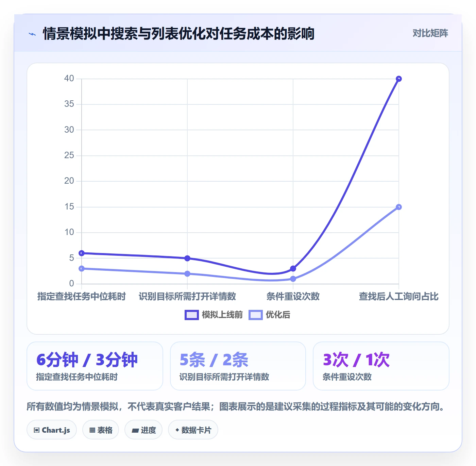Click the title 情景模拟中搜索与列表优化对任务成本的影响

coord(178,34)
